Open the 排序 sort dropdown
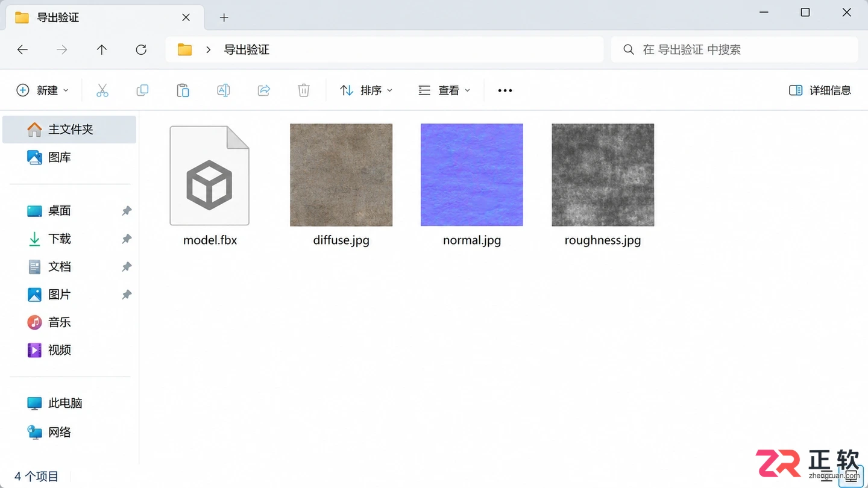The image size is (868, 488). [366, 90]
